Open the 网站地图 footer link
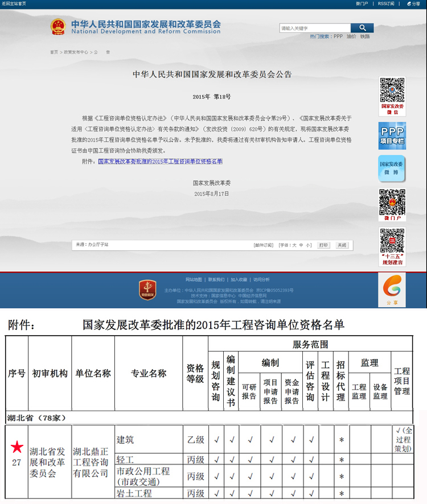The image size is (427, 504). (194, 279)
